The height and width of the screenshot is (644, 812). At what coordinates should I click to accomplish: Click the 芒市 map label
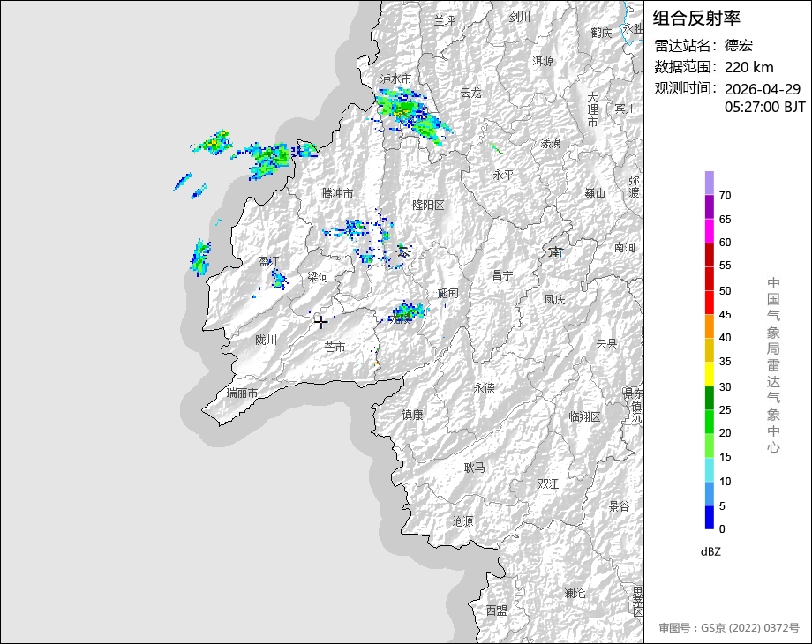click(x=335, y=347)
